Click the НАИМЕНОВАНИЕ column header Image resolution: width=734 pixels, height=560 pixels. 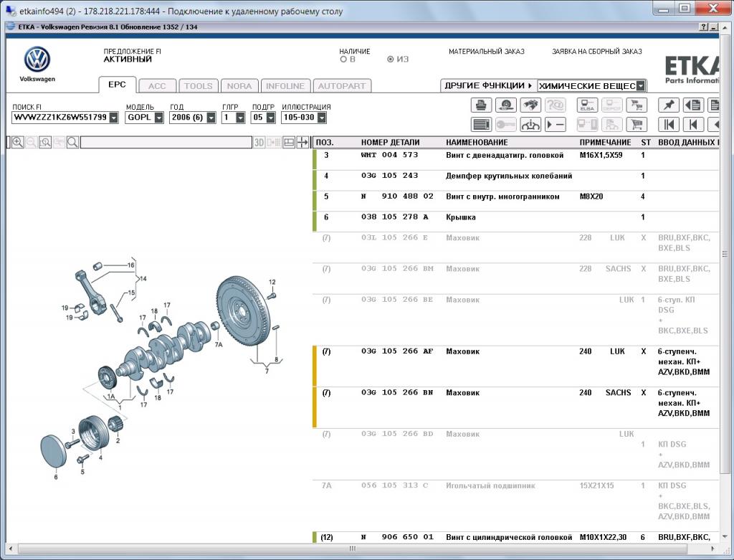tap(477, 143)
